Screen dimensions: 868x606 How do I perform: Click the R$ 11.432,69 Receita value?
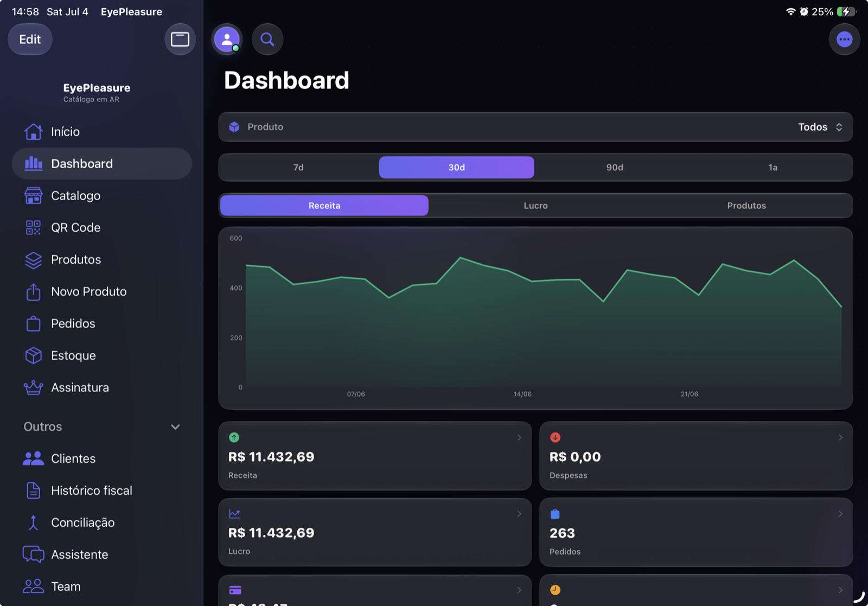pos(271,457)
